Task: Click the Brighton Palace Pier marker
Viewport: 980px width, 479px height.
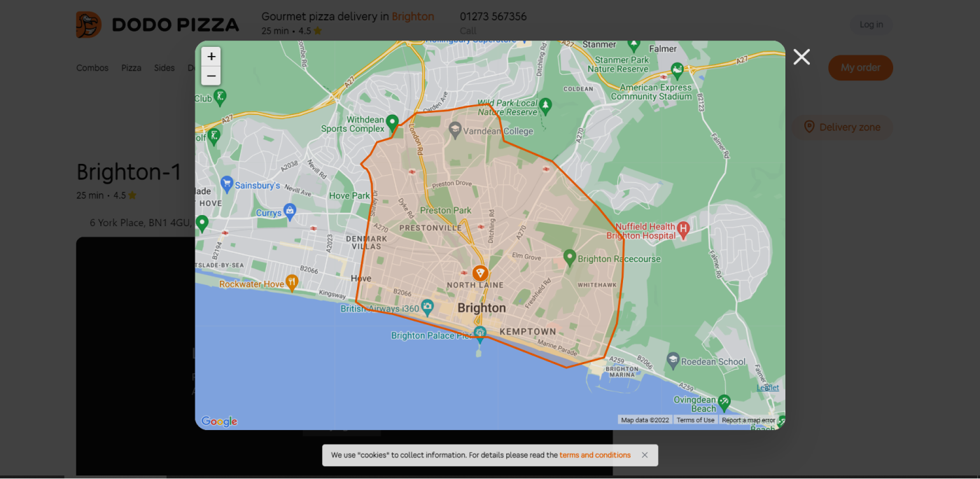Action: [479, 332]
